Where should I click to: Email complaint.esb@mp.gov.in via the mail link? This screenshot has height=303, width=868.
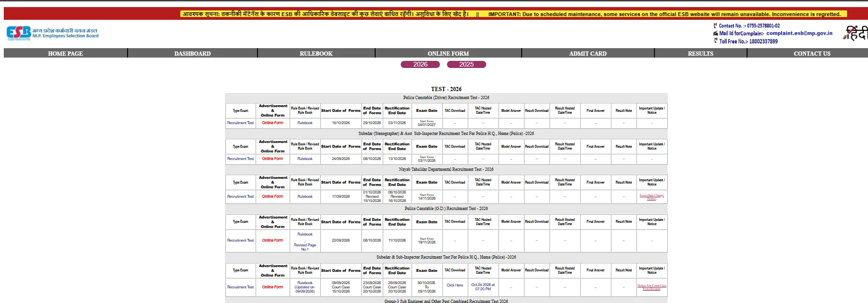click(799, 33)
